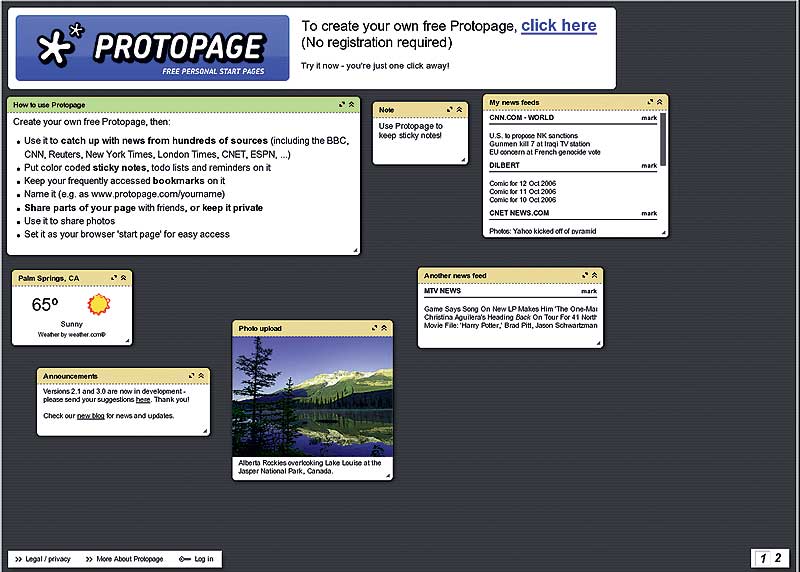Open 'Photos: Yahoo kicked off of pyramid'
The width and height of the screenshot is (800, 572).
tap(542, 231)
